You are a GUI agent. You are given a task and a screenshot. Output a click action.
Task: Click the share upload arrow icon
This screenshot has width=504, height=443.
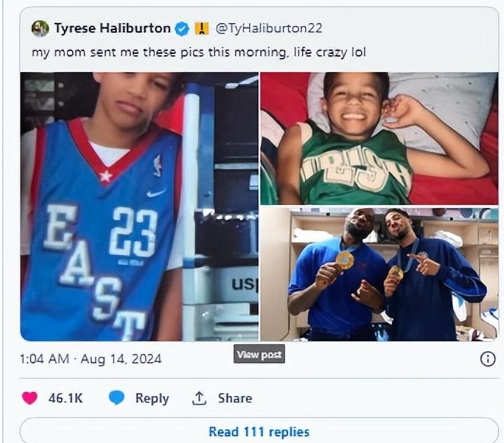pos(199,398)
